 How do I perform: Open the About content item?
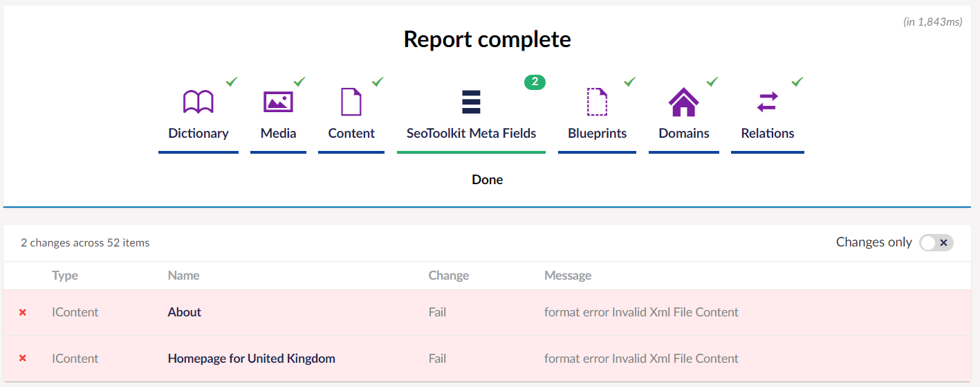(x=185, y=312)
